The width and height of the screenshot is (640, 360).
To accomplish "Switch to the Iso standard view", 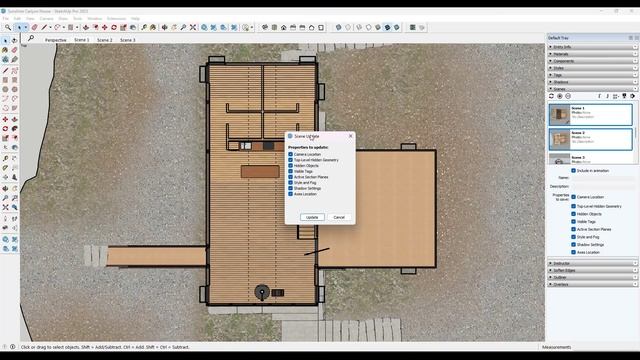I will coord(265,27).
